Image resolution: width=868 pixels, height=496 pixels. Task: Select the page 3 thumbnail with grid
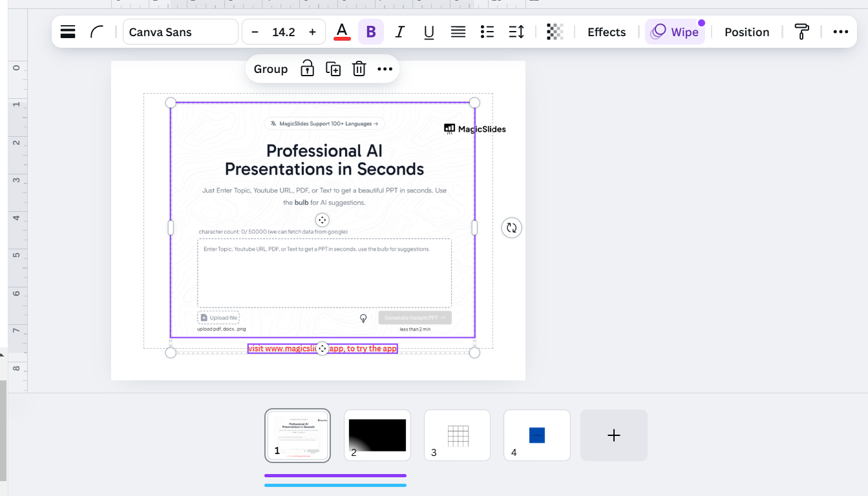coord(457,435)
